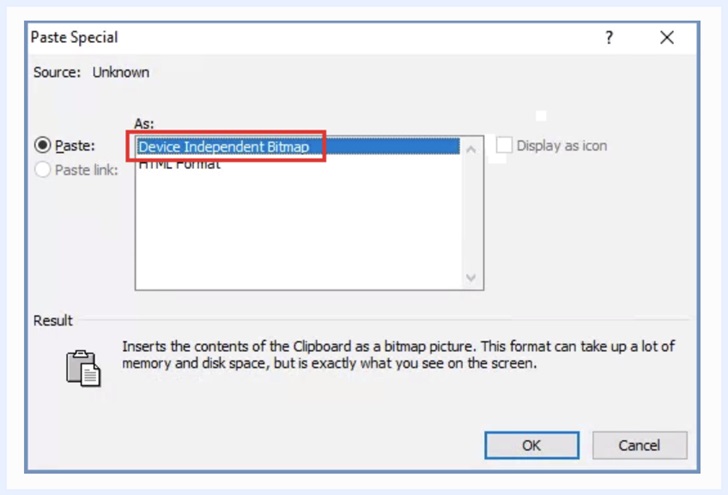The image size is (728, 495).
Task: Click the Paste Special title bar text
Action: (74, 38)
